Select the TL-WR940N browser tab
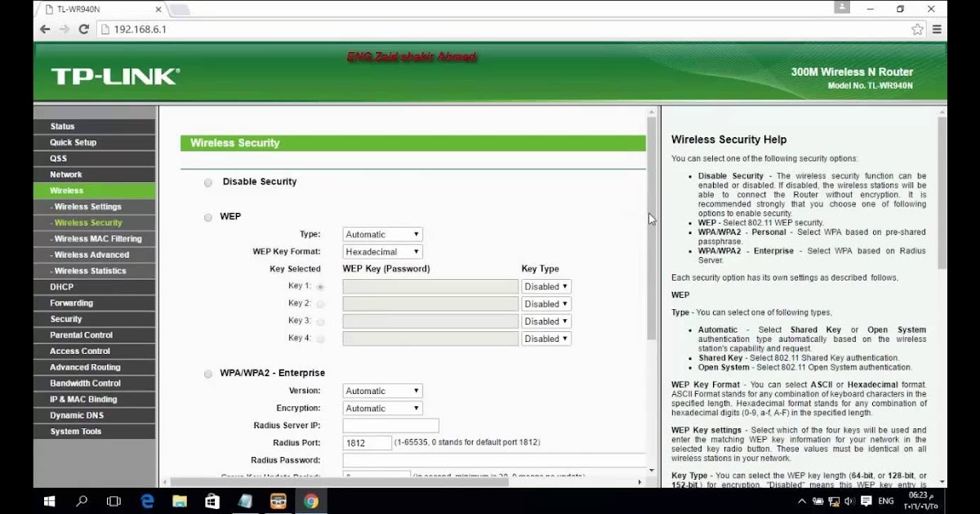 point(105,9)
